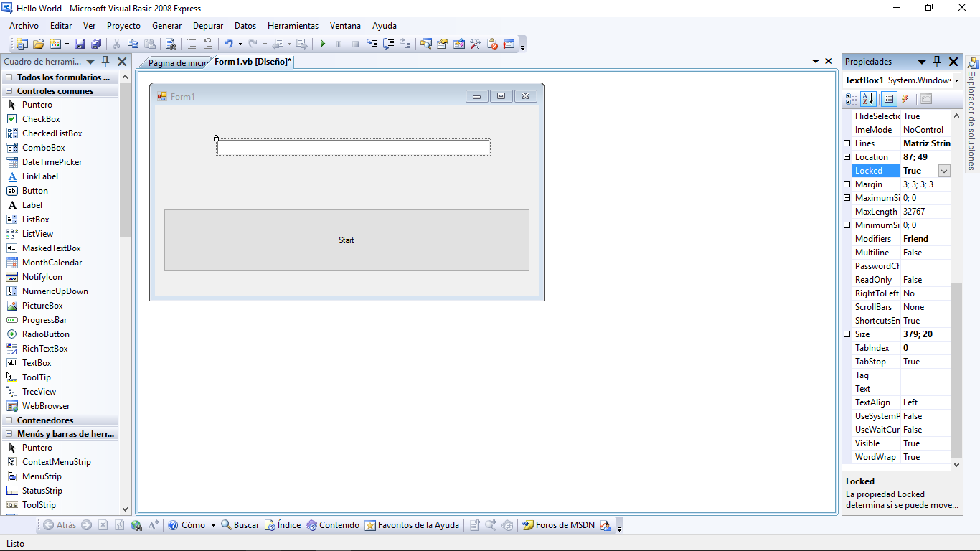980x551 pixels.
Task: Open the TextBox1 object selector dropdown
Action: coord(956,80)
